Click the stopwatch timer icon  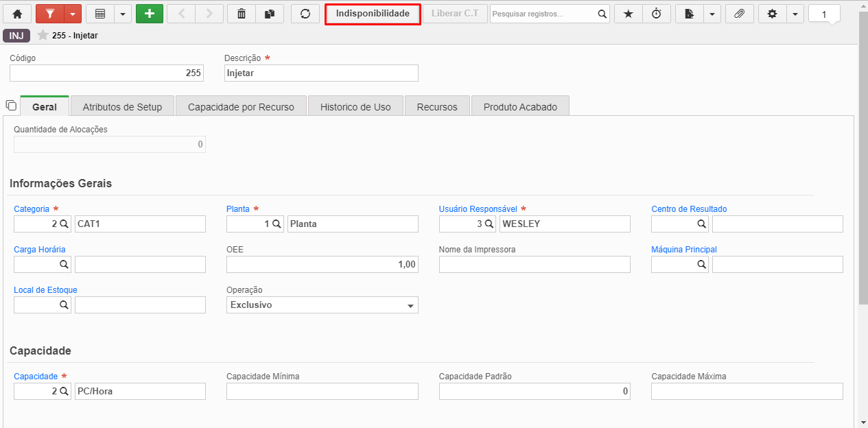[657, 14]
